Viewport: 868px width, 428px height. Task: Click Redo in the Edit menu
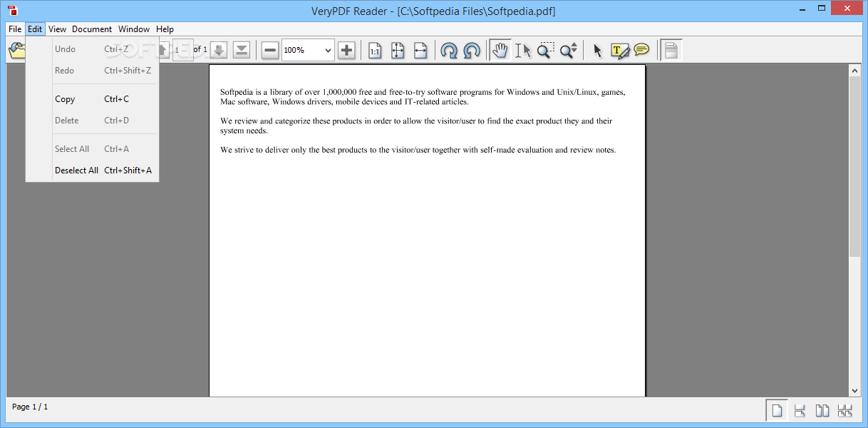pyautogui.click(x=92, y=71)
